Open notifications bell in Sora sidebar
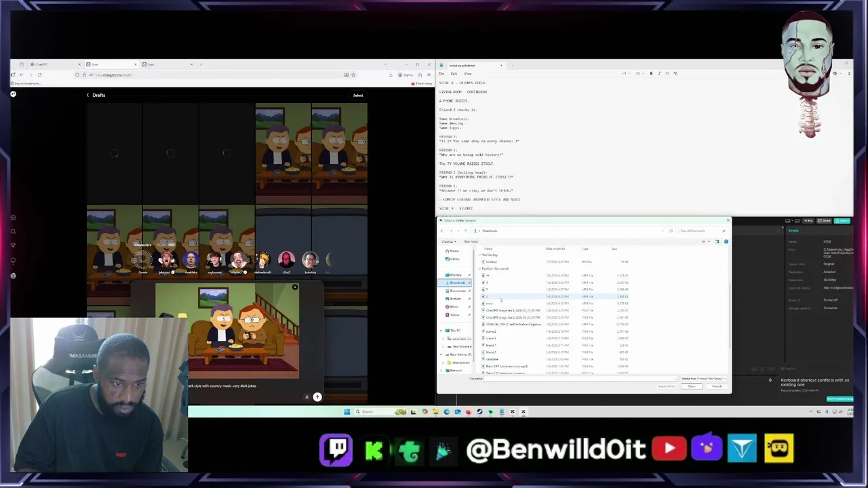Viewport: 868px width, 488px height. (x=13, y=260)
